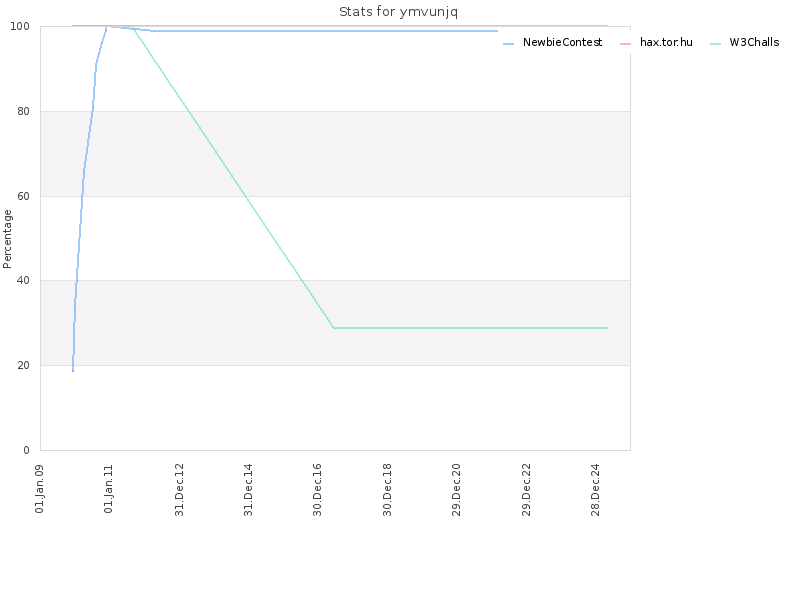Click the 29.Dec.22 x-axis date label
Image resolution: width=800 pixels, height=600 pixels.
pos(526,488)
